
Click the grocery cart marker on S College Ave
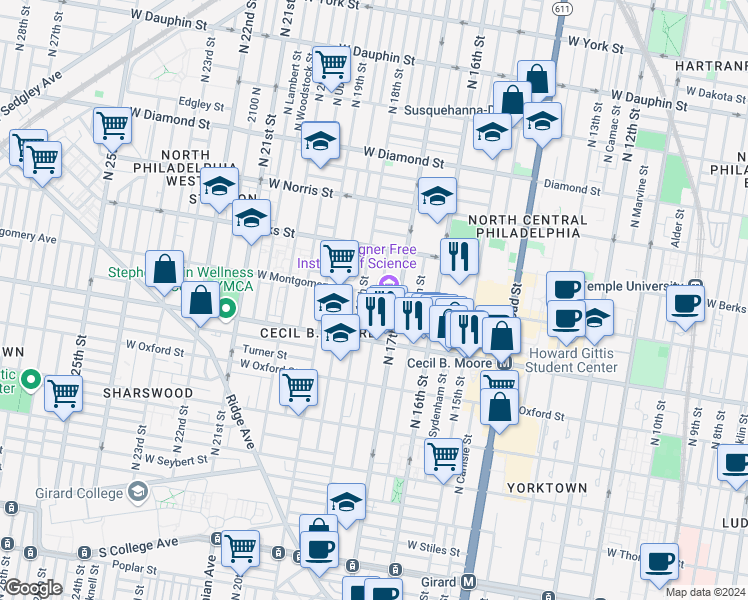pyautogui.click(x=240, y=549)
